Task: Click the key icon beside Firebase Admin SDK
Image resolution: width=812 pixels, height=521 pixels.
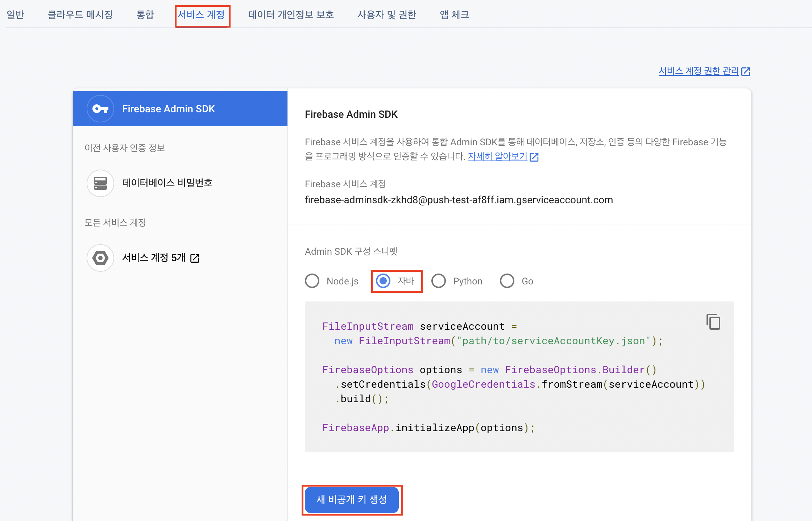Action: click(100, 109)
